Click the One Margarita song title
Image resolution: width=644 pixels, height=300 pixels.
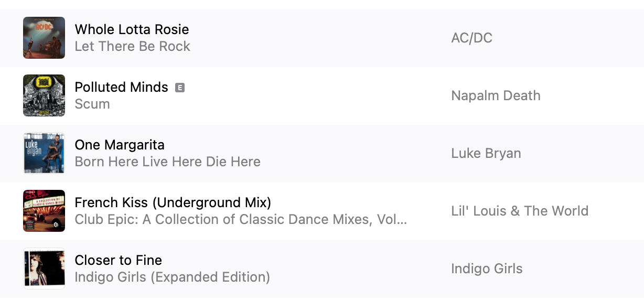[x=120, y=145]
